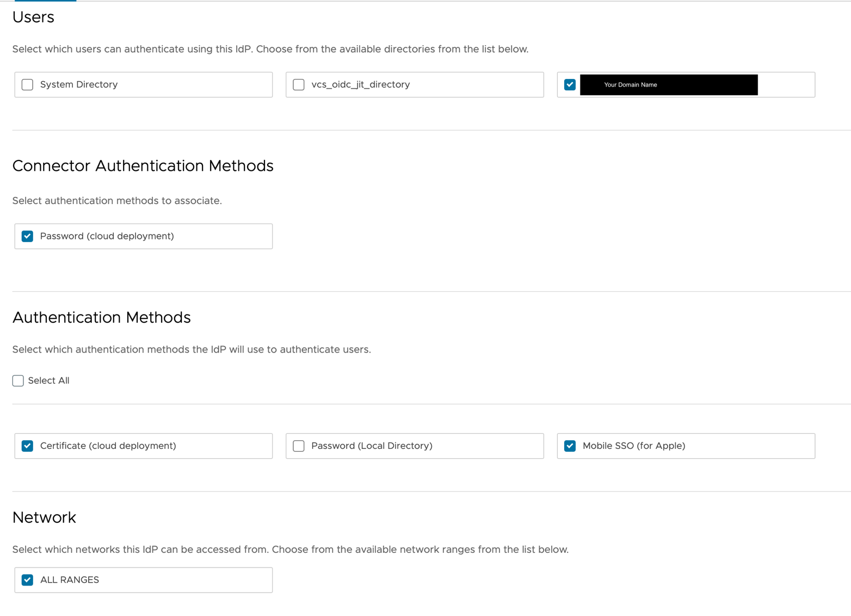Image resolution: width=851 pixels, height=616 pixels.
Task: Uncheck the ALL RANGES network option
Action: (27, 580)
